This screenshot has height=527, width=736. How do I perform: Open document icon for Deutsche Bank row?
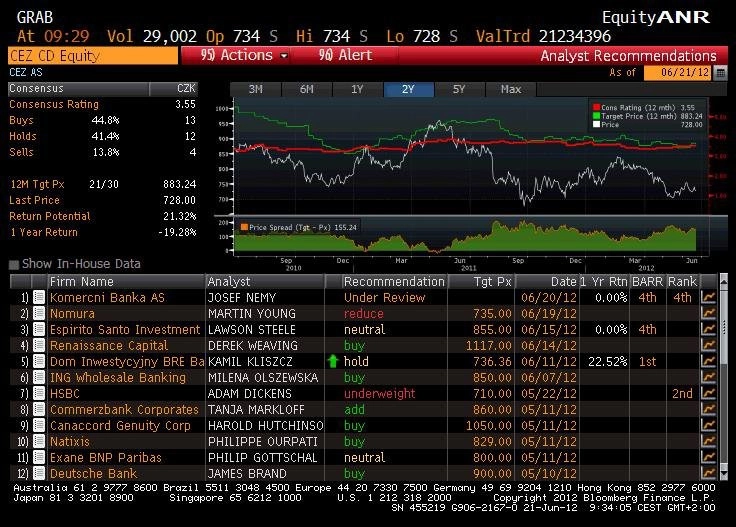tap(39, 473)
